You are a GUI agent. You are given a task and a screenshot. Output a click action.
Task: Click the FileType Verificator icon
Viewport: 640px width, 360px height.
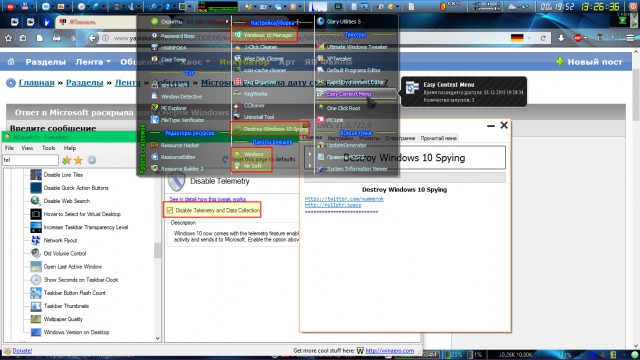coord(154,120)
